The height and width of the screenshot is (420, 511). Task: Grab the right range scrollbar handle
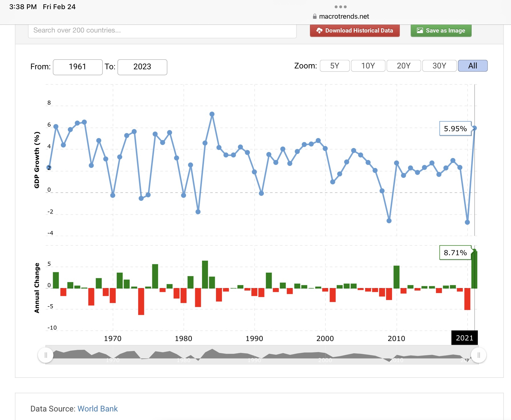click(478, 355)
